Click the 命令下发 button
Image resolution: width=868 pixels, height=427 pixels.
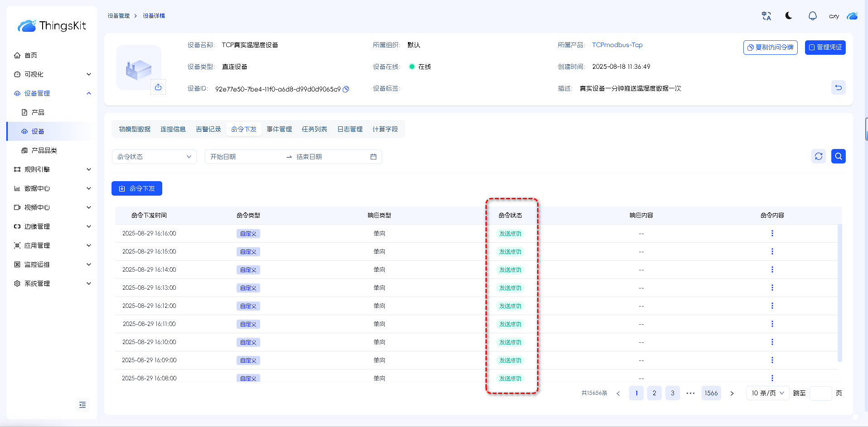tap(137, 188)
